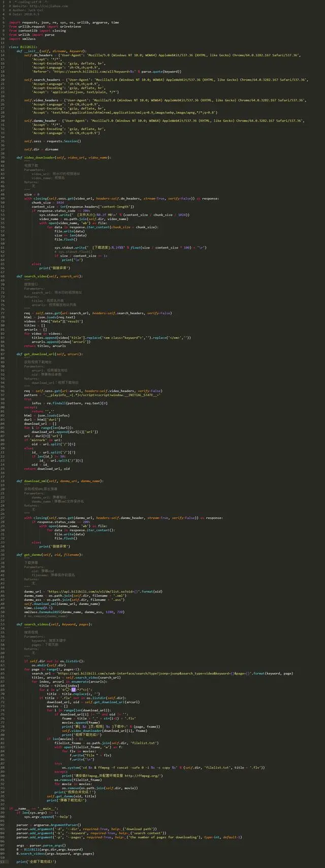Click the "return titles, arcurls" line
The height and width of the screenshot is (868, 325).
click(x=45, y=346)
